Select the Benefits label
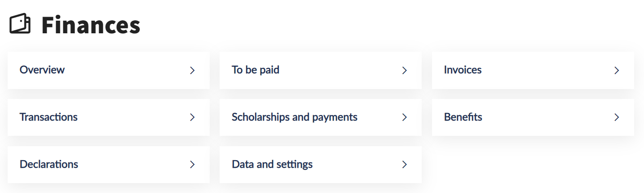The image size is (644, 193). coord(463,117)
